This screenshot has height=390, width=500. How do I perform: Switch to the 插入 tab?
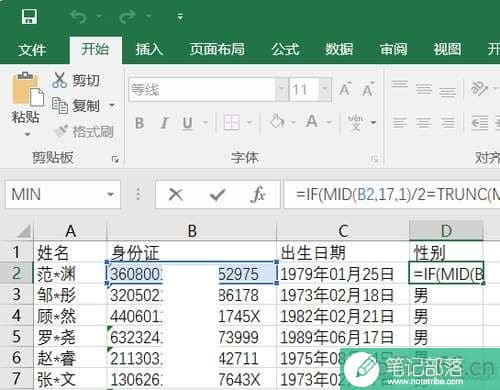tap(149, 50)
